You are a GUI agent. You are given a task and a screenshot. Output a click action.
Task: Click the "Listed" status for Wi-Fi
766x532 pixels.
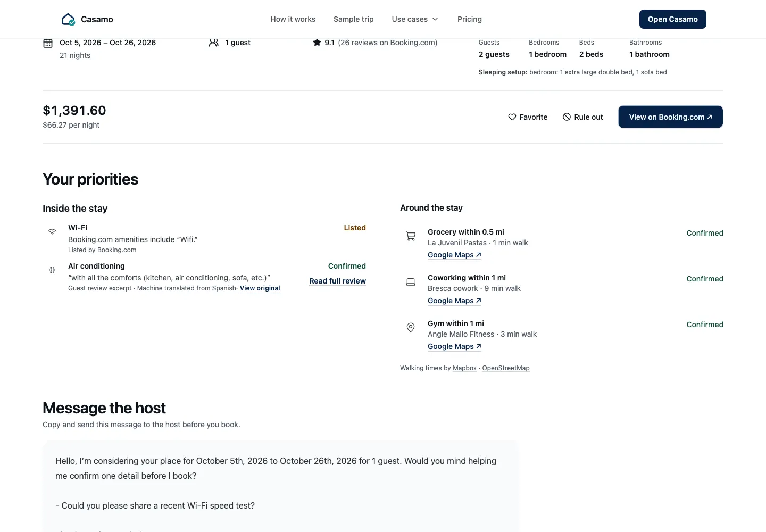pyautogui.click(x=355, y=228)
